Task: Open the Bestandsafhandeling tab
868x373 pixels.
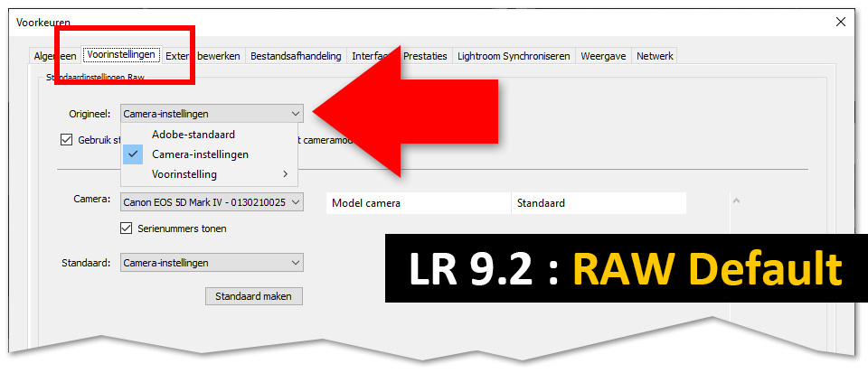Action: pos(296,56)
